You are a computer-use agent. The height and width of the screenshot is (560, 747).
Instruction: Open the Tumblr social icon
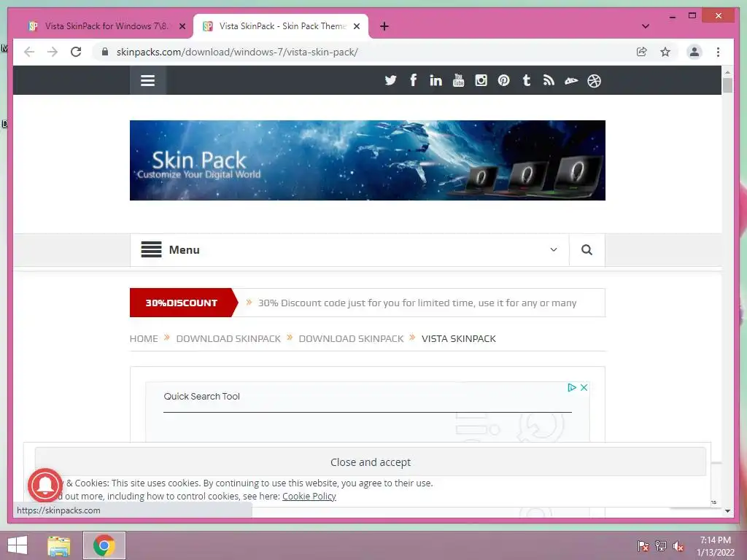point(526,80)
